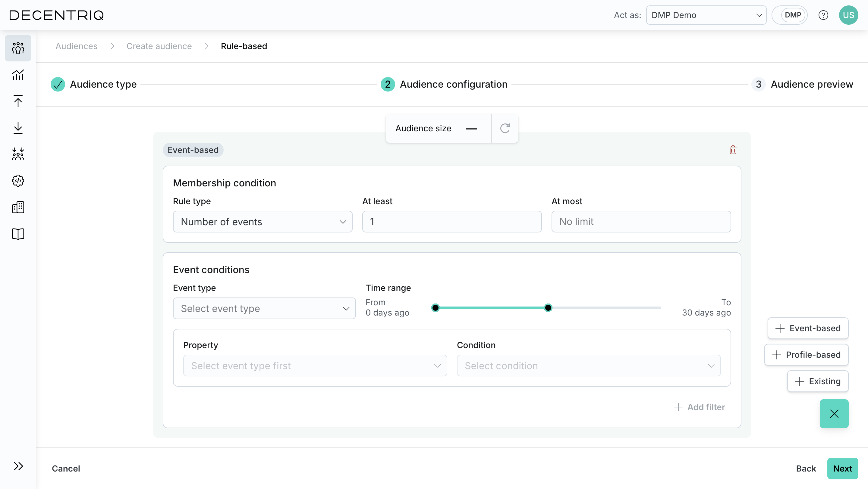
Task: Click the DECENTRIQ logo
Action: click(56, 15)
